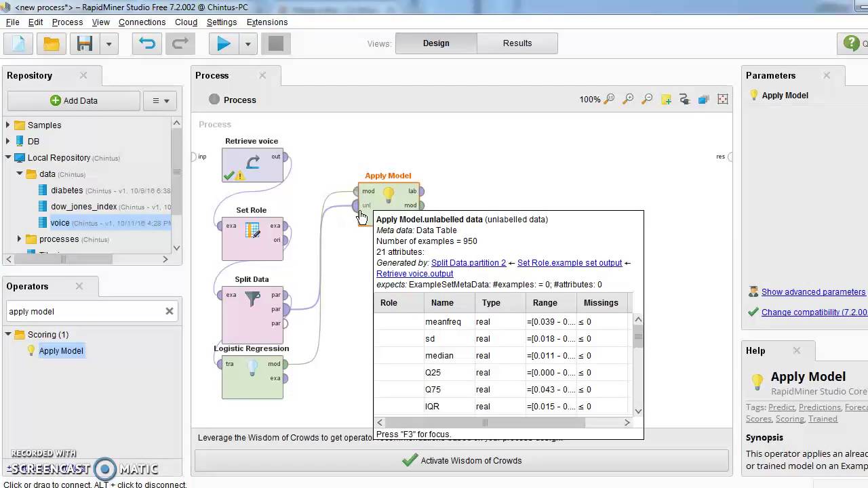Stop the process execution
This screenshot has height=488, width=868.
[275, 44]
